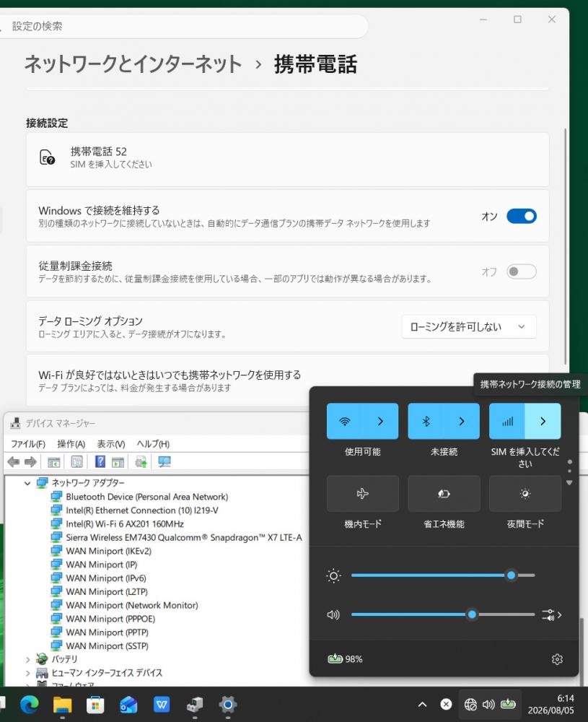The width and height of the screenshot is (588, 722).
Task: Show hidden tray icons chevron
Action: [422, 704]
